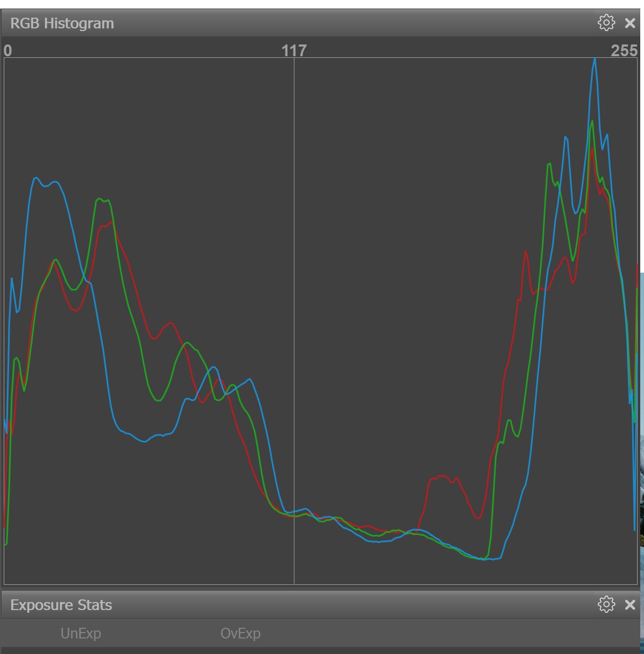Click the red midtone bump in histogram
644x654 pixels.
click(442, 476)
